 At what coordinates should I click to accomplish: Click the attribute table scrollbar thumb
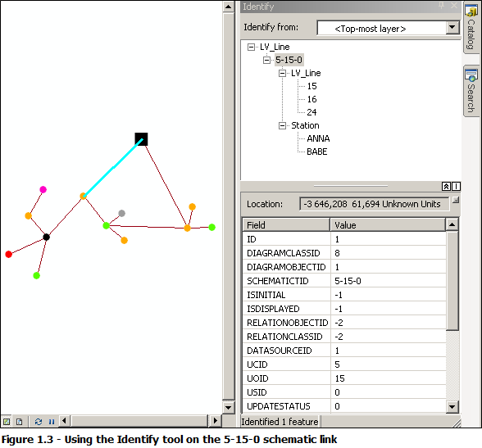pos(452,281)
